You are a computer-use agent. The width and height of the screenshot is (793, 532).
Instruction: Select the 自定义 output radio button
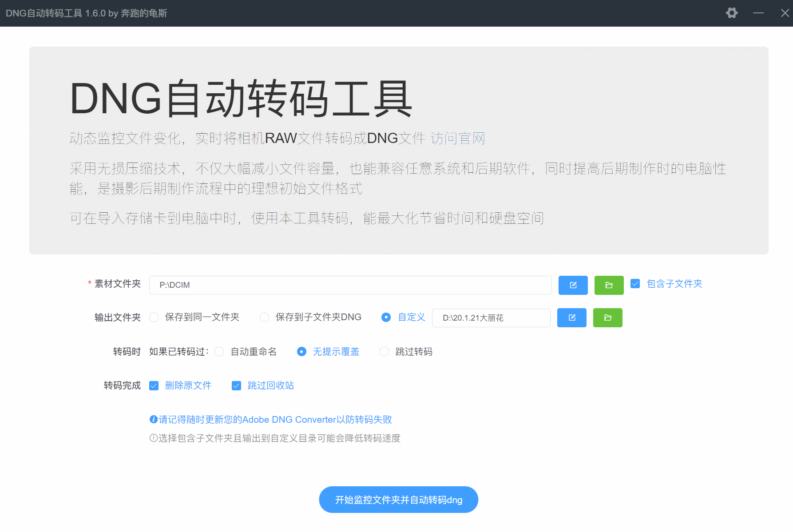(386, 317)
